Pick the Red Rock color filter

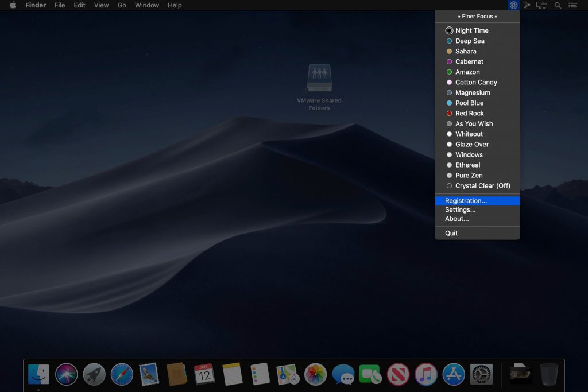469,113
